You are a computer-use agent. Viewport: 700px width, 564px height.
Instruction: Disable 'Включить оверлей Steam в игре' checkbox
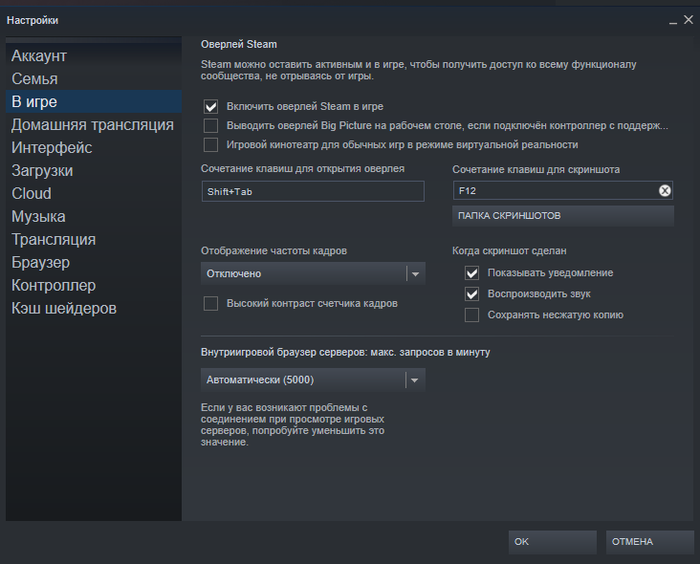(211, 106)
